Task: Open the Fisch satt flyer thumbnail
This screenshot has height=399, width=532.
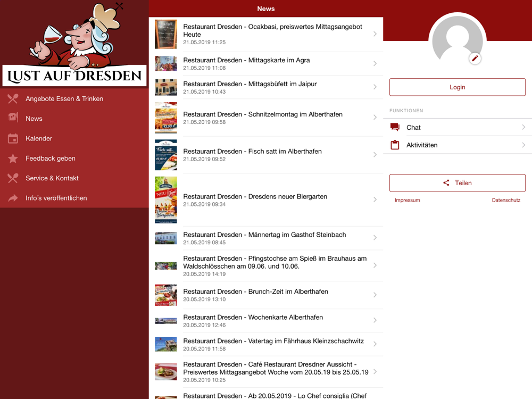Action: 166,155
